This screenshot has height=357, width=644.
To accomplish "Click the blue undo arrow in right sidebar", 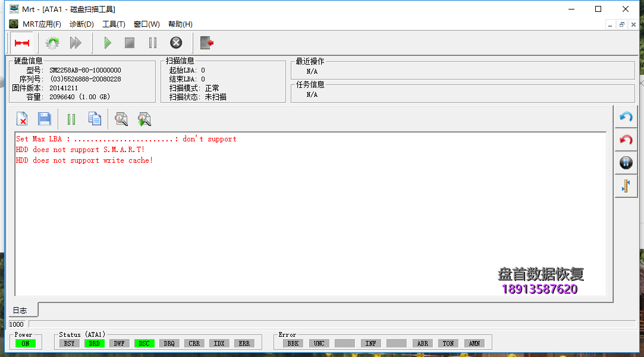I will pos(626,116).
